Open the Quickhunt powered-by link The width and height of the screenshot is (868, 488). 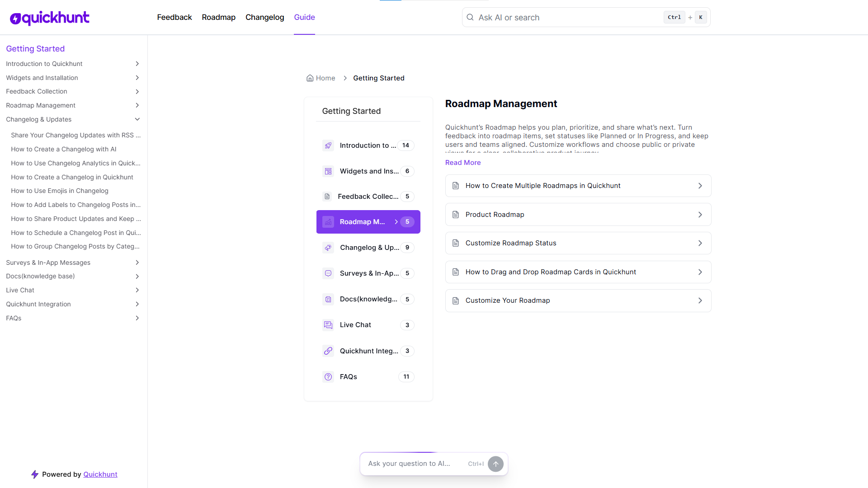(100, 474)
